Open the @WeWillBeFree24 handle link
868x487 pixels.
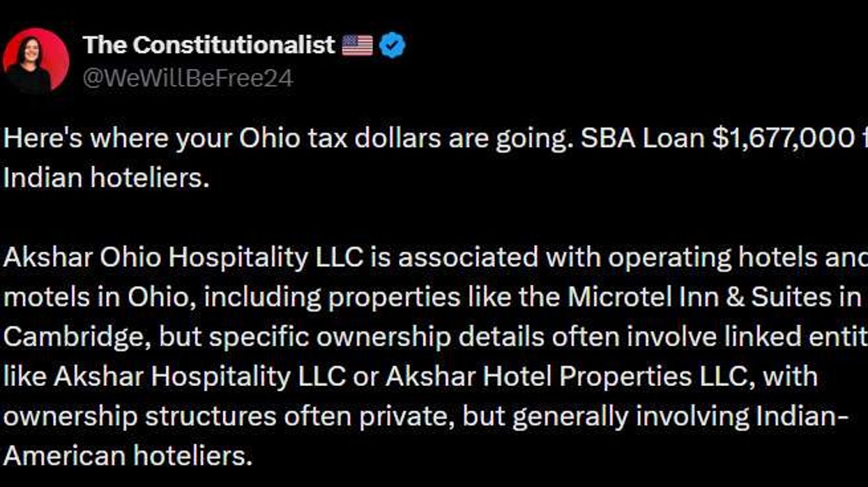tap(188, 77)
